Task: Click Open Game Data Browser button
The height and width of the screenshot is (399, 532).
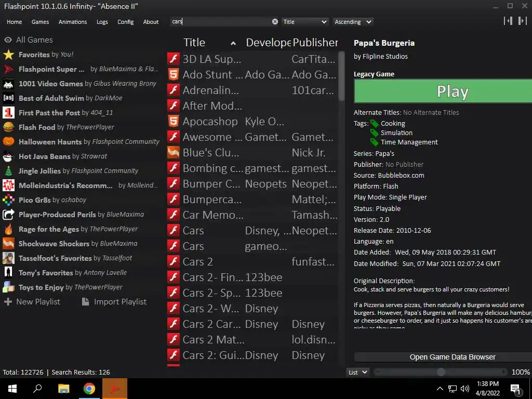Action: coord(443,357)
